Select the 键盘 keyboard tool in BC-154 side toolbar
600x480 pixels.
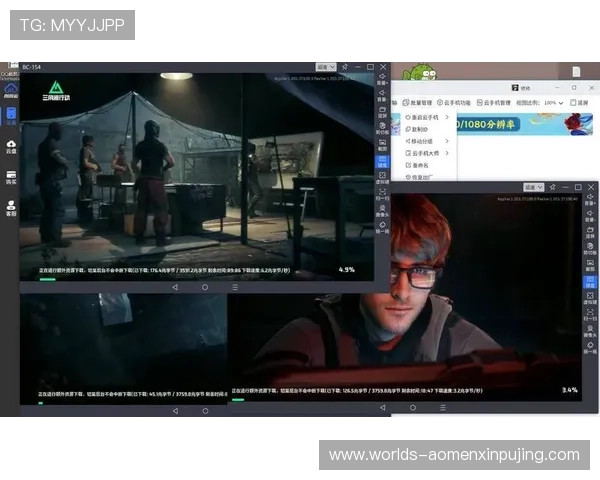tap(382, 162)
